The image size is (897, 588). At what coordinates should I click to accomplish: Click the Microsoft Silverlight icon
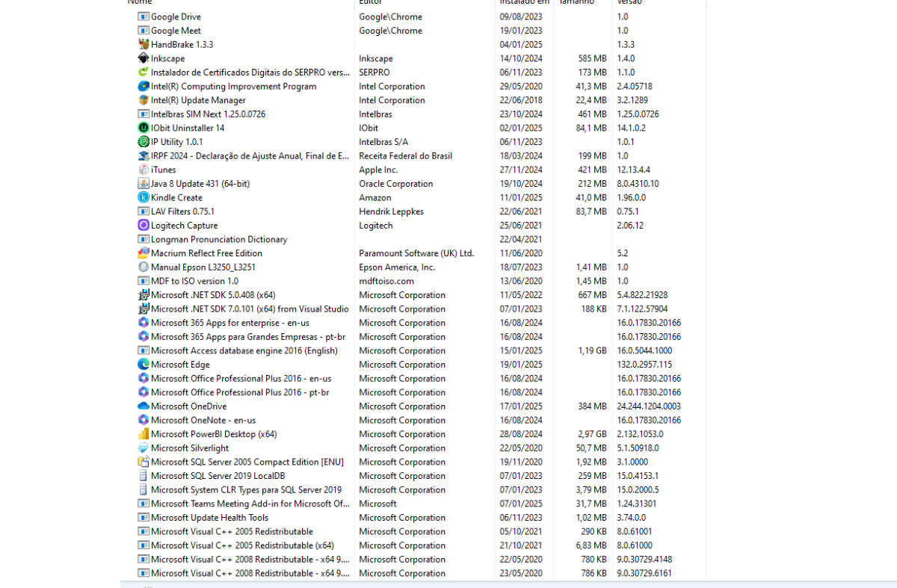click(144, 448)
